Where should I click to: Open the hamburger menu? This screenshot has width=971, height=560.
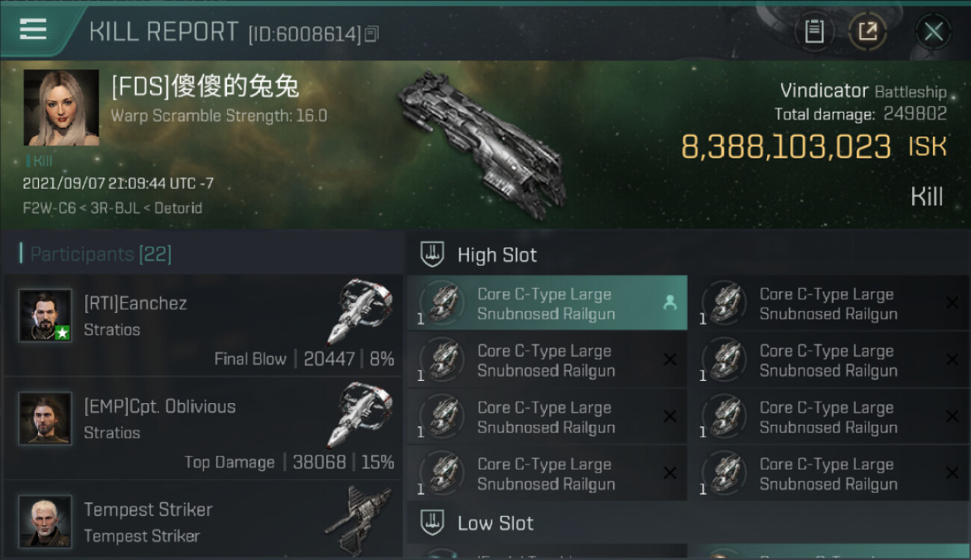pyautogui.click(x=33, y=29)
